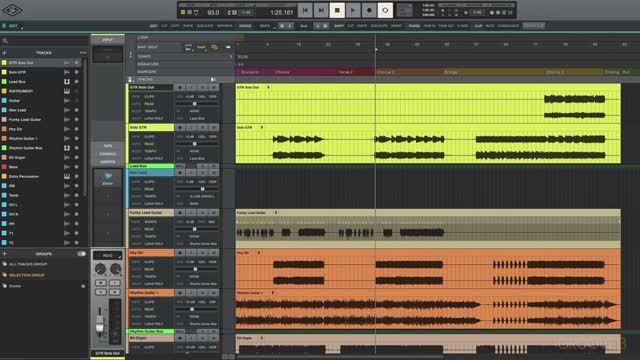Click CONSOLIDATE in the clip toolbar

(x=508, y=26)
